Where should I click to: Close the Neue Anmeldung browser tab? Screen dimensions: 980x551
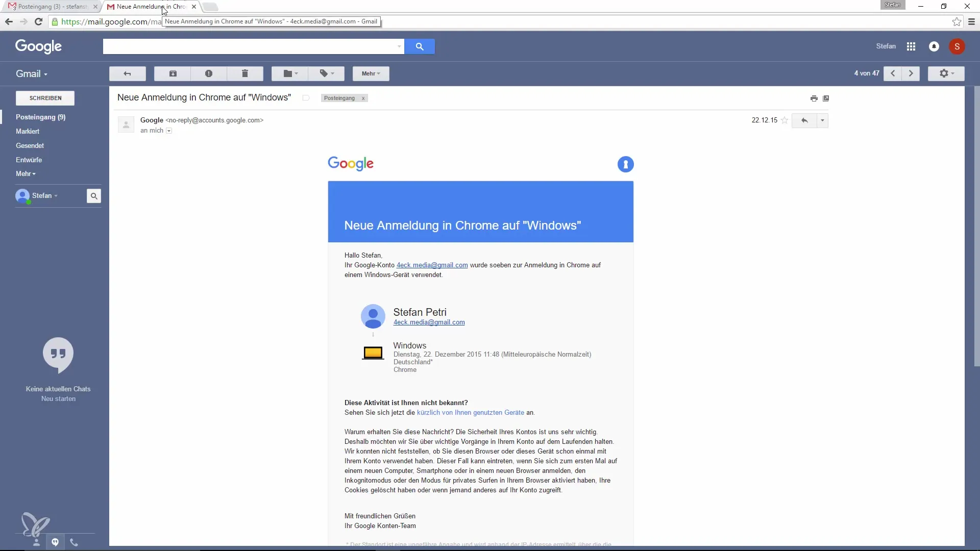pyautogui.click(x=194, y=7)
